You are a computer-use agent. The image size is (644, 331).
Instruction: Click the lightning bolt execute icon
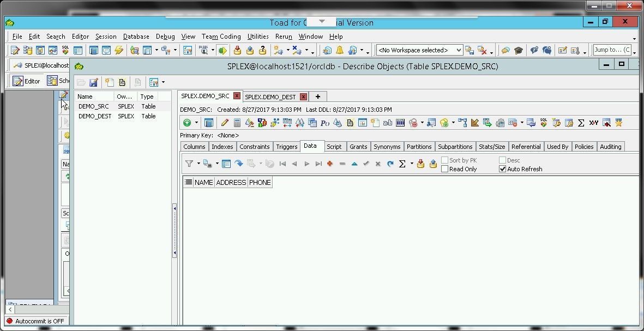tap(119, 50)
